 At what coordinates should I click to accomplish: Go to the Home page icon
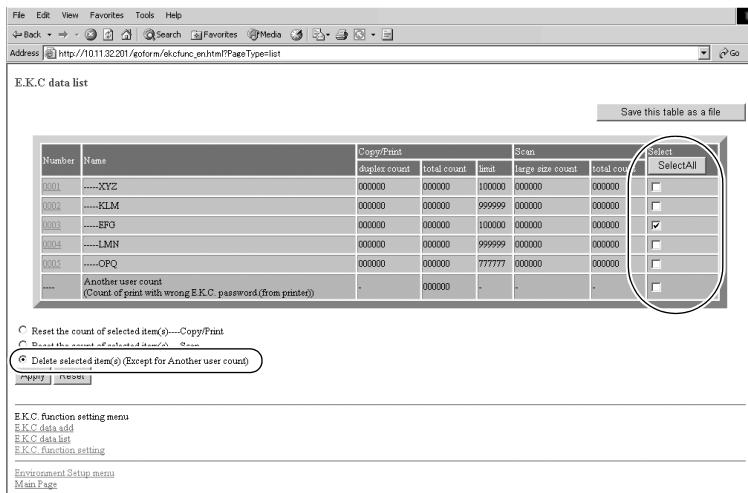126,34
